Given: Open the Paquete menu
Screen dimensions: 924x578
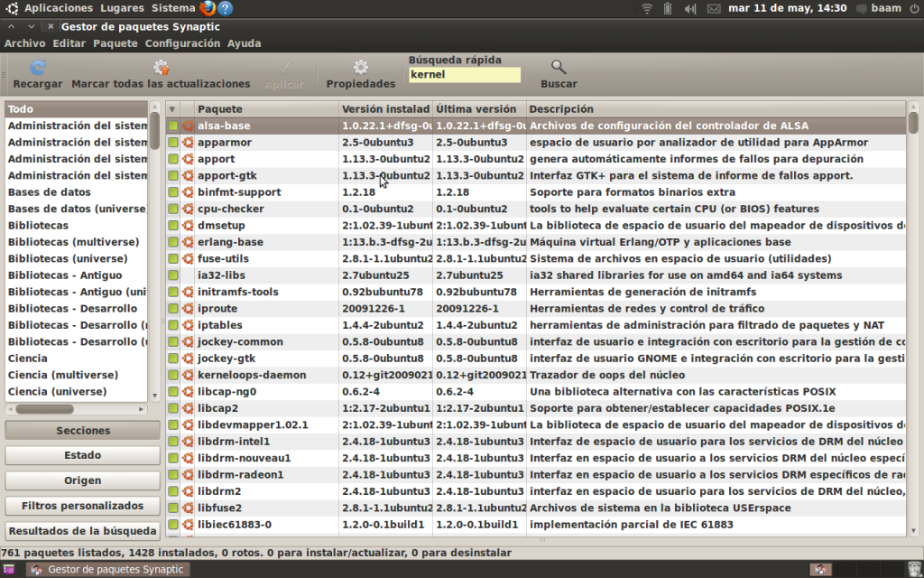Looking at the screenshot, I should [x=115, y=43].
